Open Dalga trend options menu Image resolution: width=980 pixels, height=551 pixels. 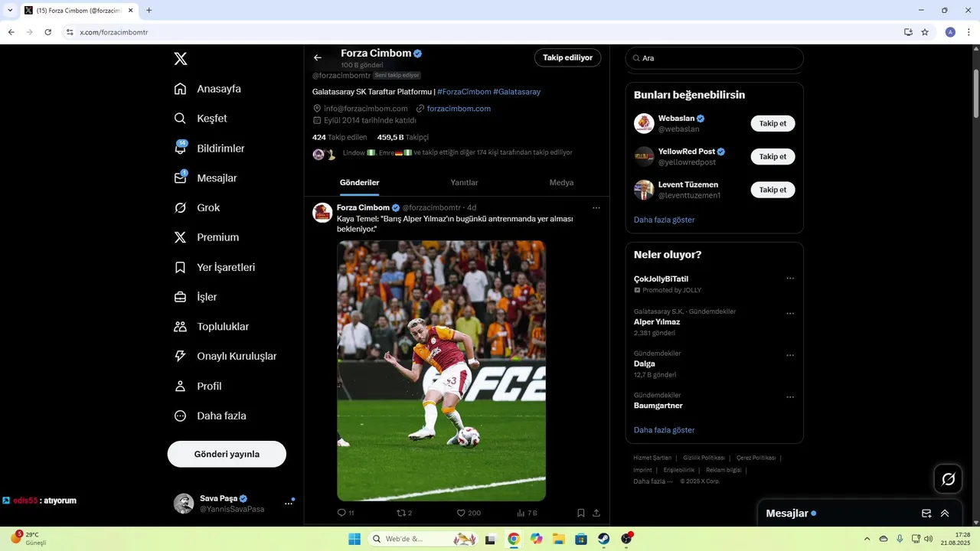(x=790, y=356)
